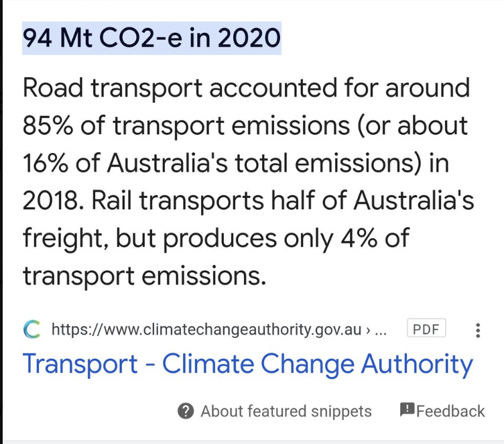Screen dimensions: 504x444
Task: Open the Transport - Climate Change Authority link
Action: (247, 364)
